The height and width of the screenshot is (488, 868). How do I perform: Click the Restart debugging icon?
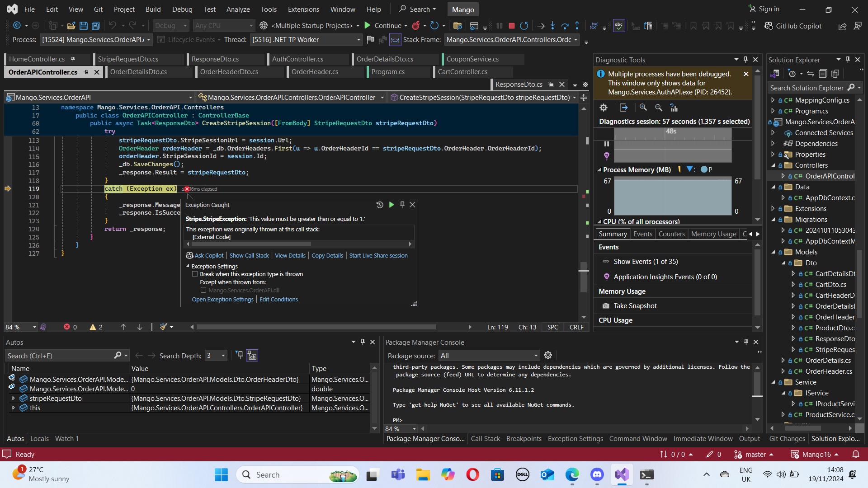524,26
